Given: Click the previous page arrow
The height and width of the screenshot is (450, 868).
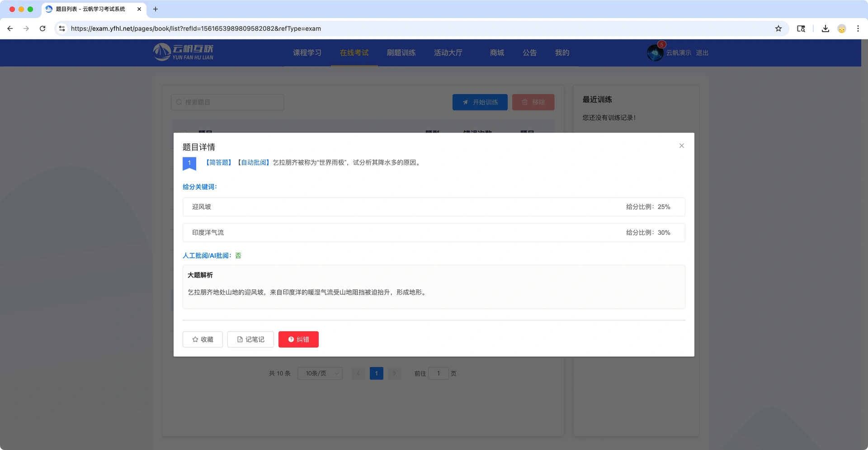Looking at the screenshot, I should tap(359, 374).
